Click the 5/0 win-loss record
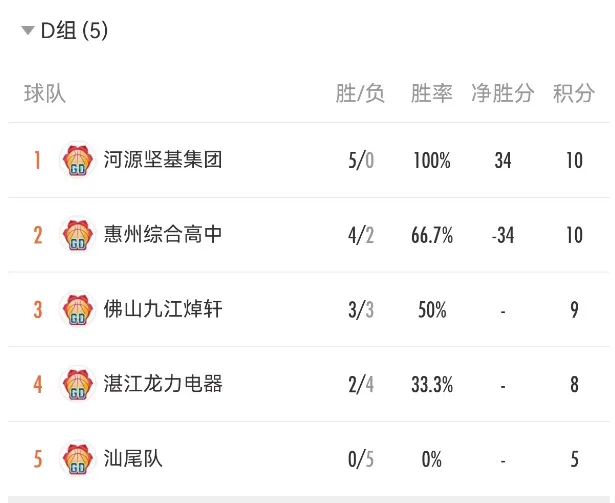Viewport: 615px width, 503px height. 361,160
